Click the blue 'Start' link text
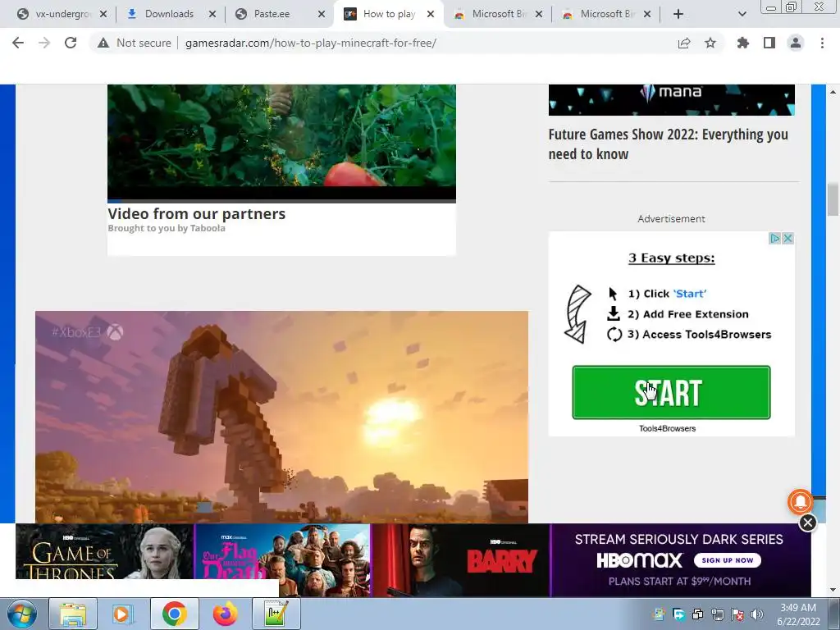The height and width of the screenshot is (630, 840). pos(689,294)
